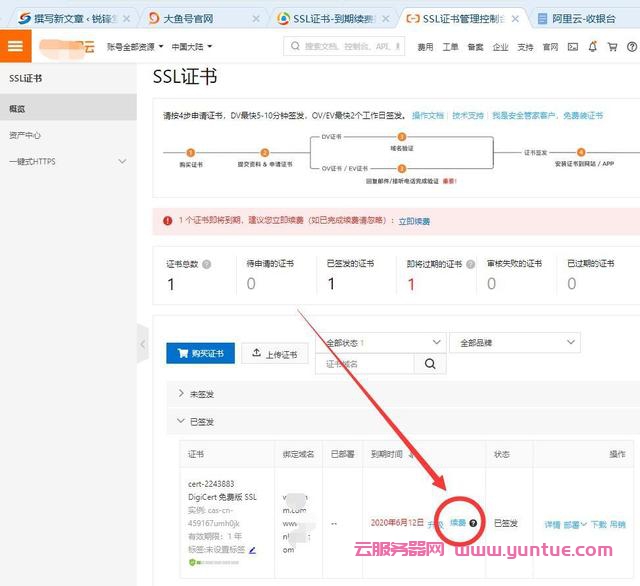Open the hamburger navigation menu
The height and width of the screenshot is (586, 640).
(x=15, y=46)
